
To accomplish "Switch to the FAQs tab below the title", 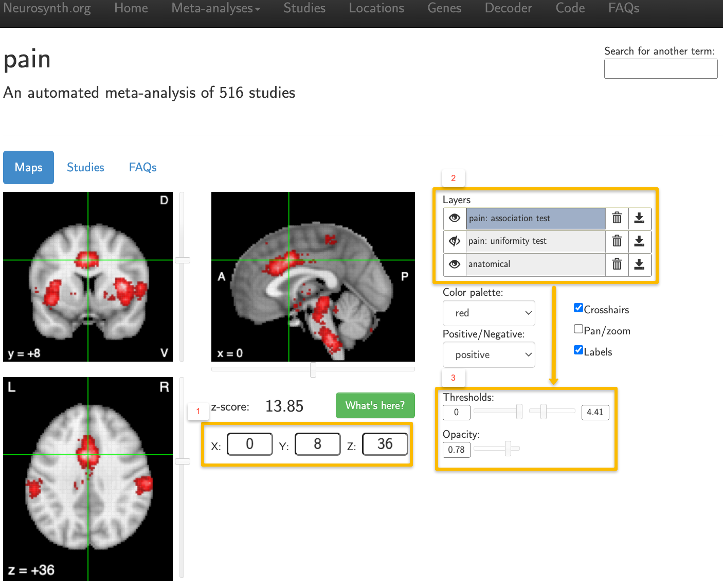I will coord(142,167).
